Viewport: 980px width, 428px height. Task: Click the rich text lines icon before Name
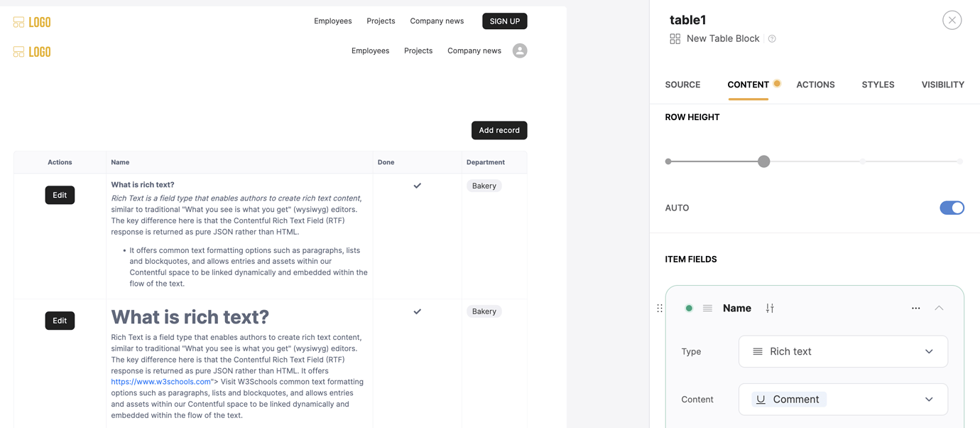[707, 308]
